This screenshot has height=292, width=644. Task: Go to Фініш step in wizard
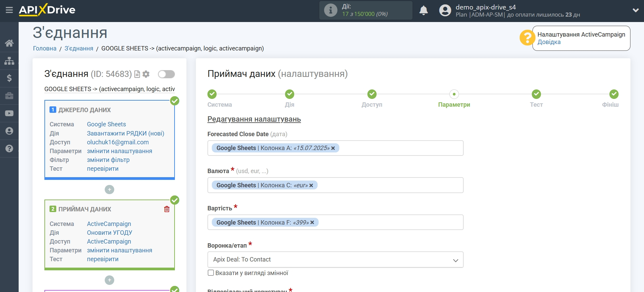click(x=614, y=94)
